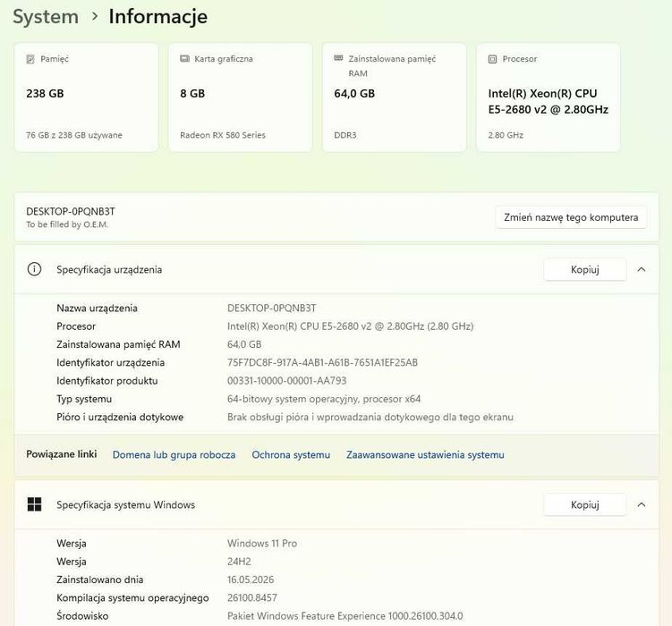Select the Nazwa urządzenia value DESKTOP-0PQNB3T

coord(272,309)
